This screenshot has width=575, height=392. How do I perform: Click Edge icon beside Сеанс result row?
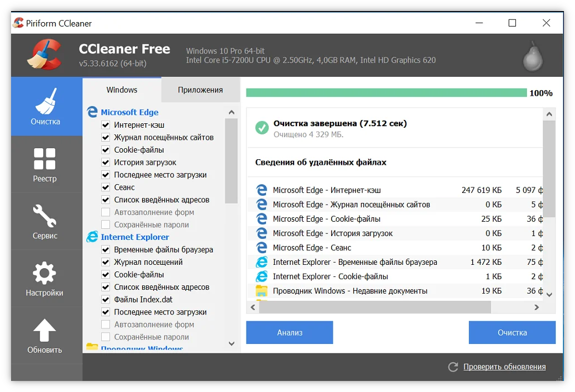point(262,248)
